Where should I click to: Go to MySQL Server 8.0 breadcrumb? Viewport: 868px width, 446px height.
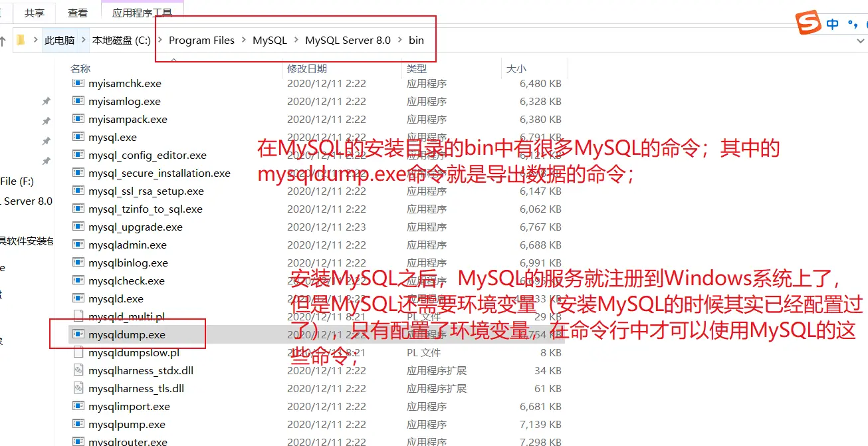coord(348,40)
